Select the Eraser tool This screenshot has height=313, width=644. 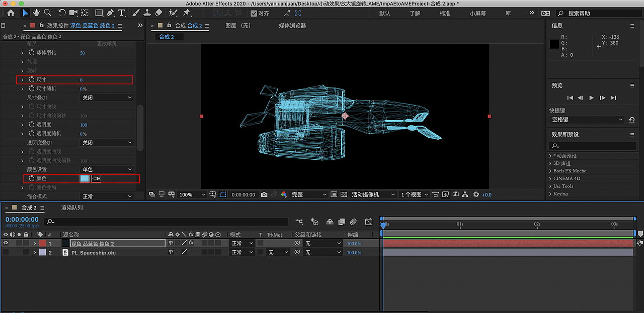158,13
